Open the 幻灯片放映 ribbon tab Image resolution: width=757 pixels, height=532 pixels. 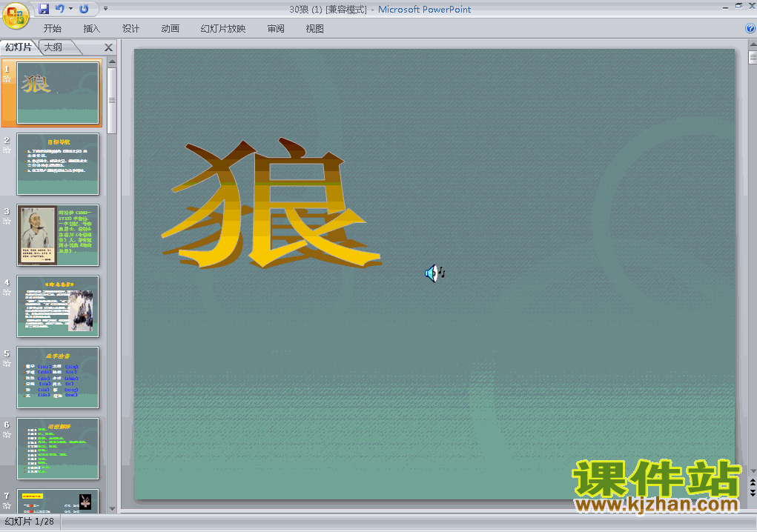coord(222,28)
